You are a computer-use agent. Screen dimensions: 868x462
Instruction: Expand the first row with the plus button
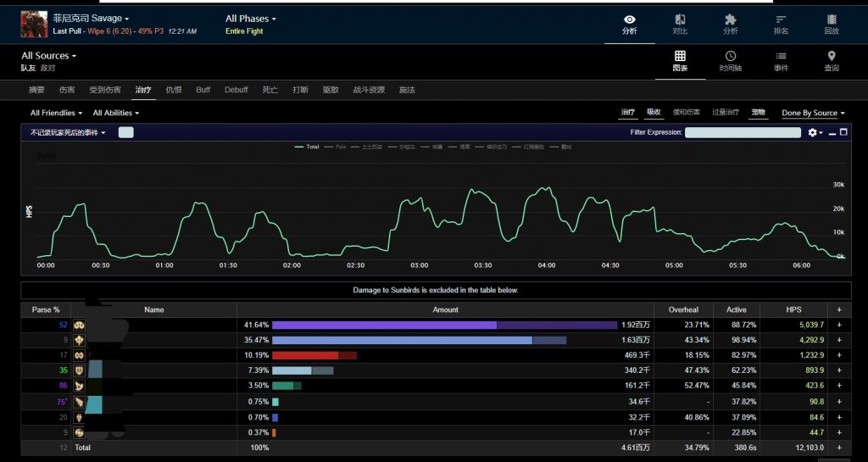[839, 325]
